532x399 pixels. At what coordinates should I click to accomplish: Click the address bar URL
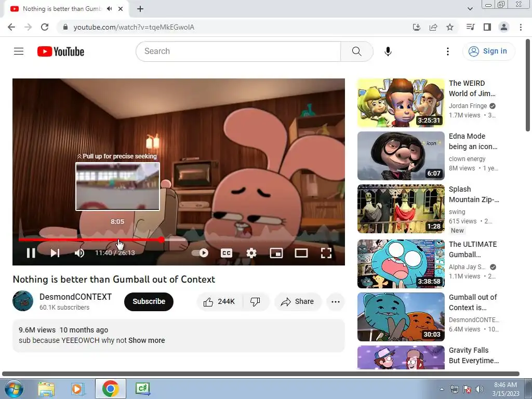(x=134, y=27)
